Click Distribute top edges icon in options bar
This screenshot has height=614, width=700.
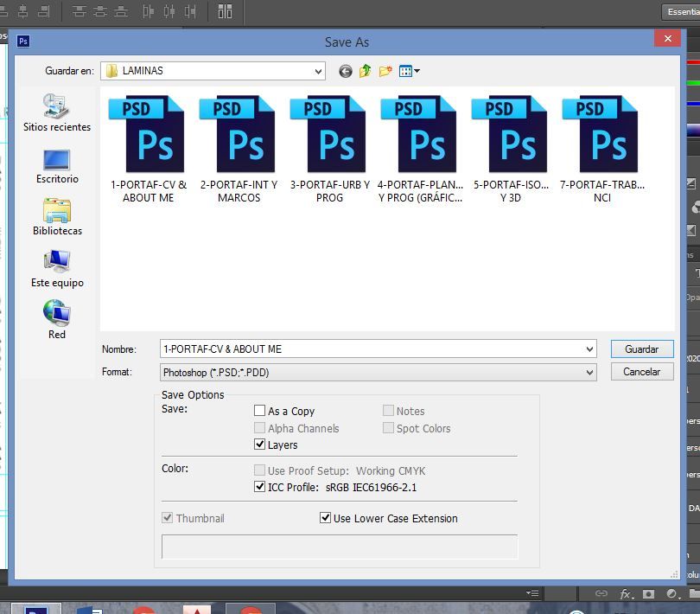[x=79, y=11]
